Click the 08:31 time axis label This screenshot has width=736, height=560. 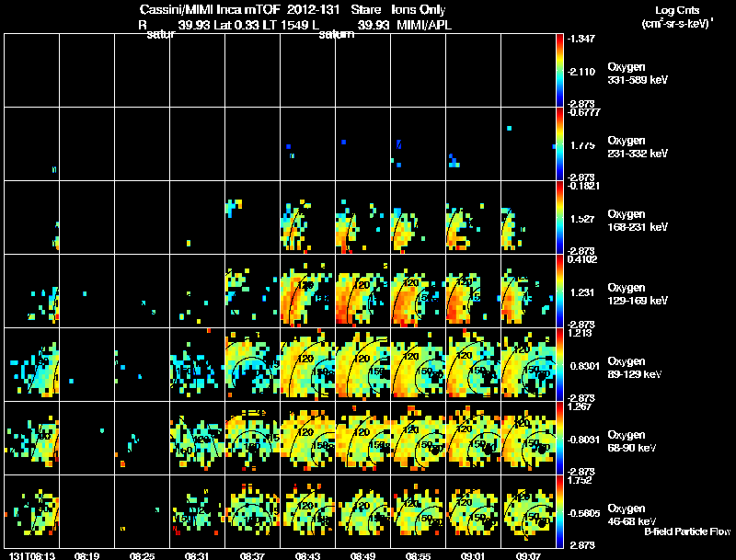point(197,555)
